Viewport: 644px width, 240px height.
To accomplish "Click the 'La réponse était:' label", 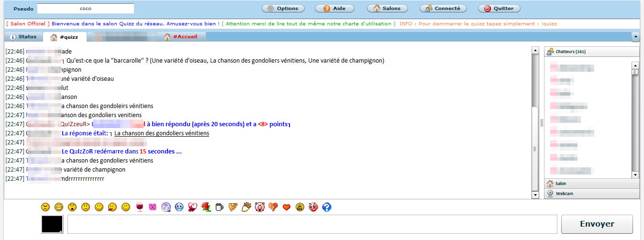I will point(85,133).
